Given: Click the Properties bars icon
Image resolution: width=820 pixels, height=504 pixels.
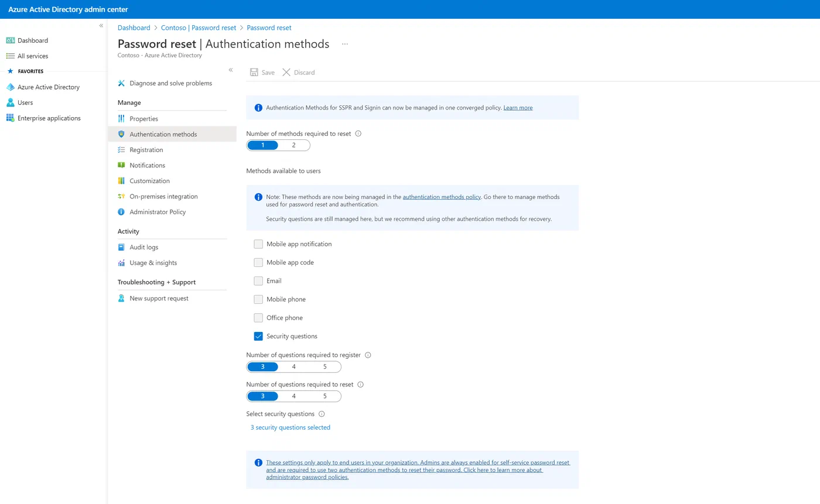Looking at the screenshot, I should tap(121, 119).
